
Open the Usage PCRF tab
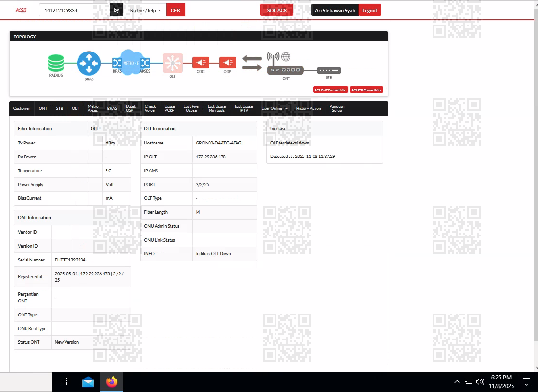[x=170, y=108]
